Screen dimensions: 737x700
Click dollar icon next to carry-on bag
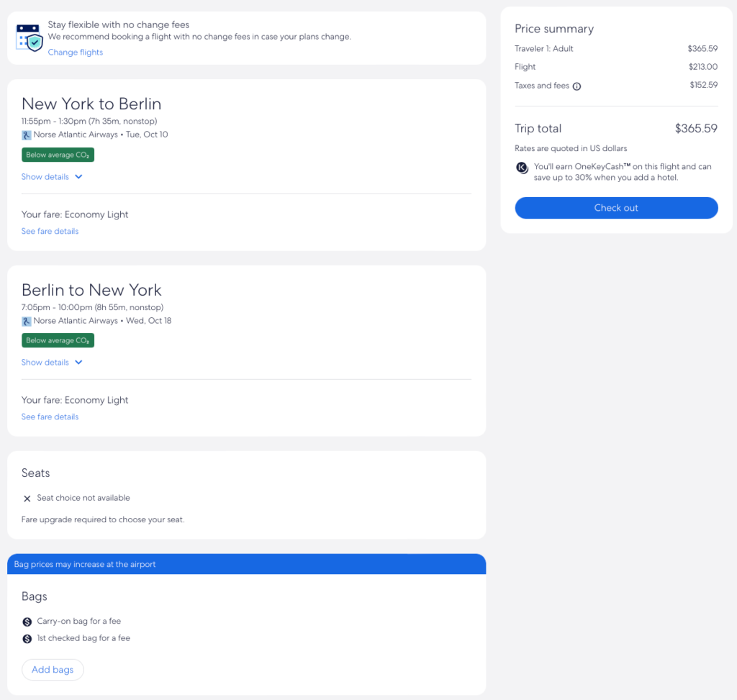pos(27,622)
